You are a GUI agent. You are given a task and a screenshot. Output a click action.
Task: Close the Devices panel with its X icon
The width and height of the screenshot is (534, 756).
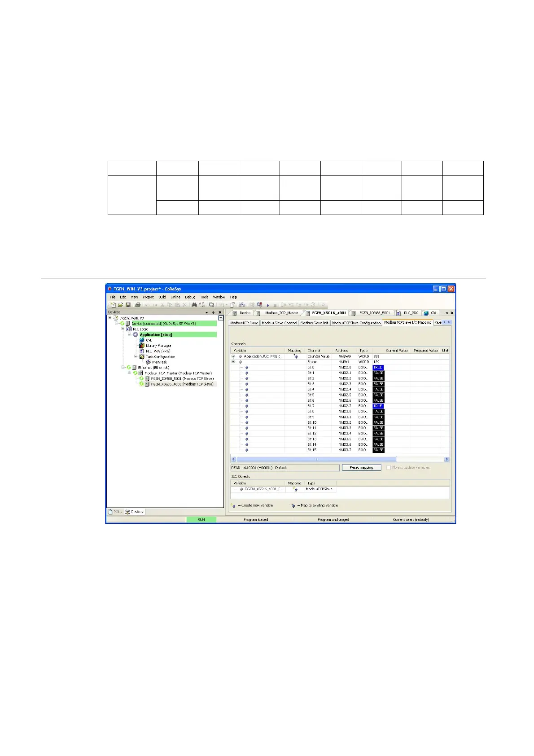pos(220,312)
